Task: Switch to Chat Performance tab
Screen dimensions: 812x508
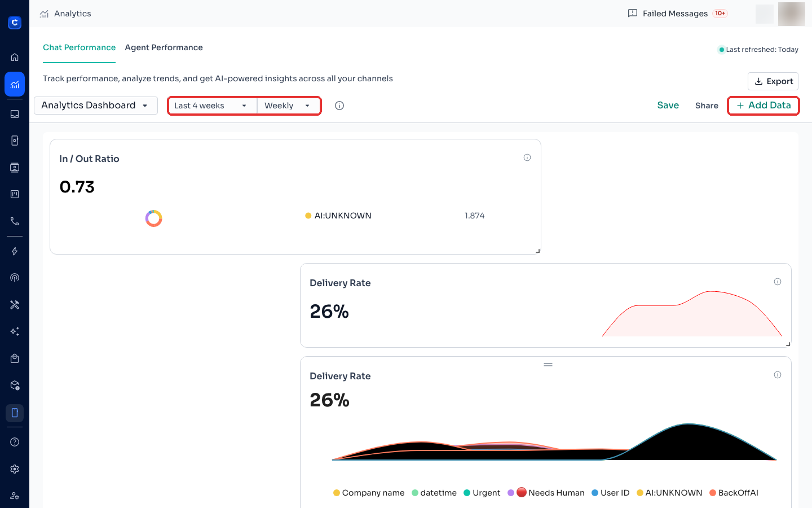Action: 79,47
